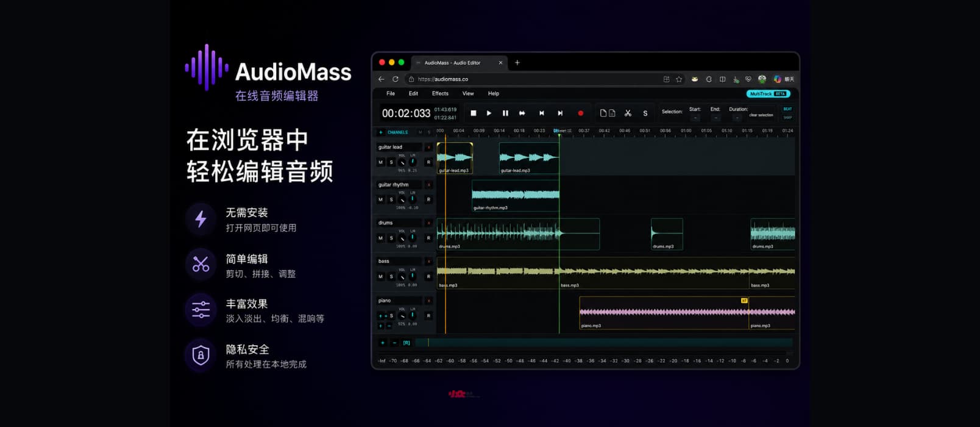Delete the guitar lead track

[x=428, y=147]
